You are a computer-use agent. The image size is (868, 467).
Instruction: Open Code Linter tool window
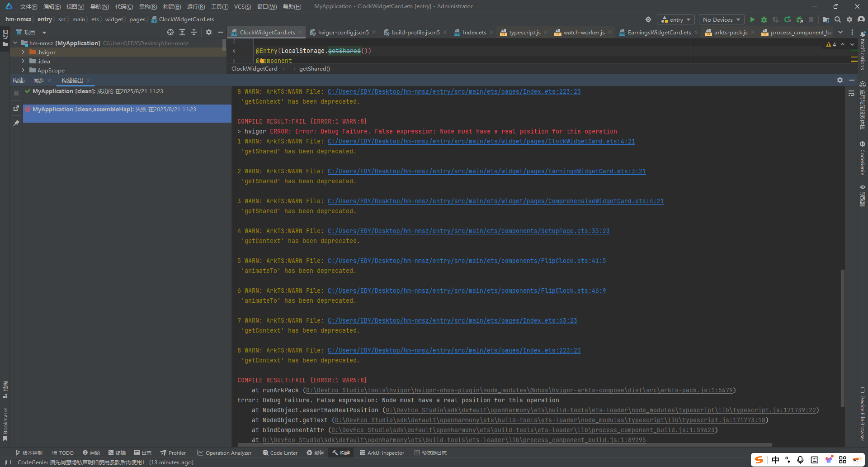pos(280,453)
